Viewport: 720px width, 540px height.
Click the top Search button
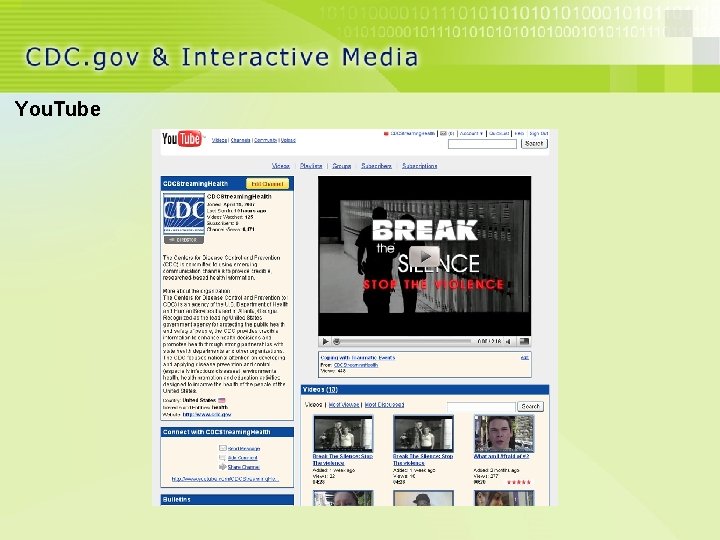[x=534, y=144]
